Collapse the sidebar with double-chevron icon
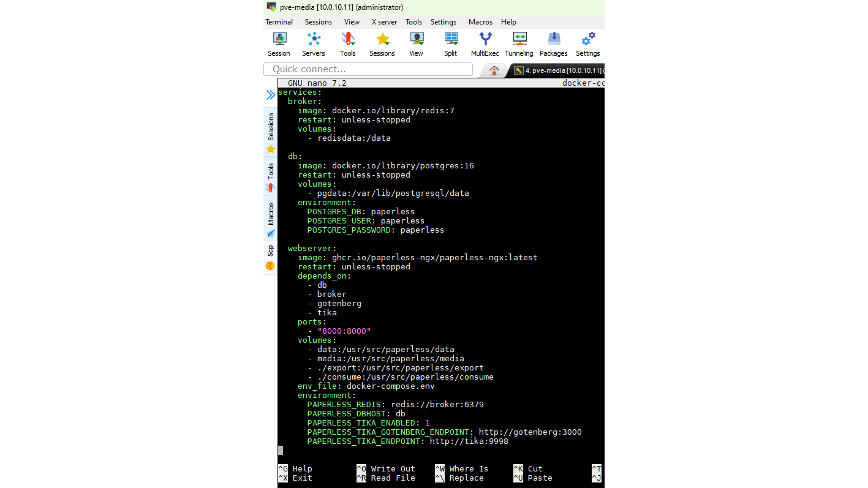This screenshot has height=488, width=868. click(270, 95)
